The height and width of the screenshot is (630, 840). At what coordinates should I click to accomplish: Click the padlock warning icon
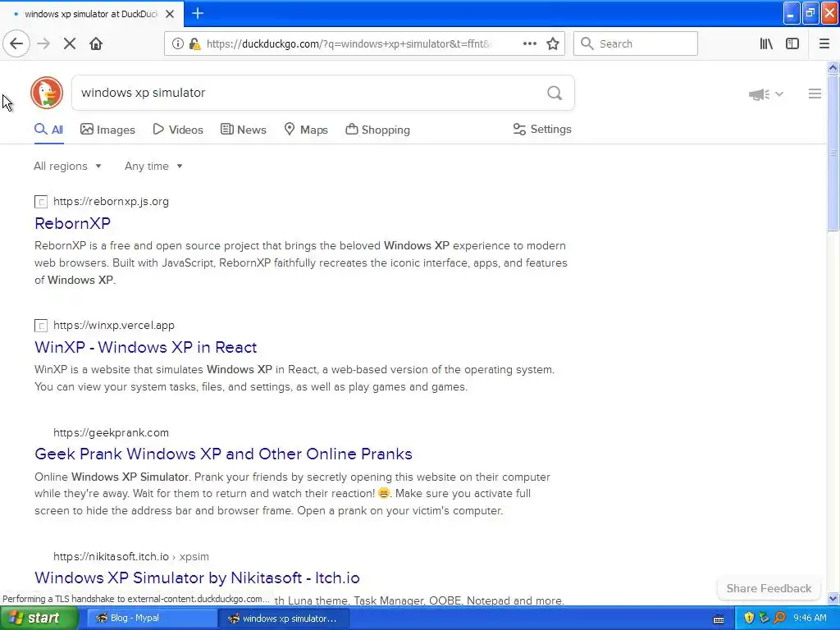pos(194,43)
